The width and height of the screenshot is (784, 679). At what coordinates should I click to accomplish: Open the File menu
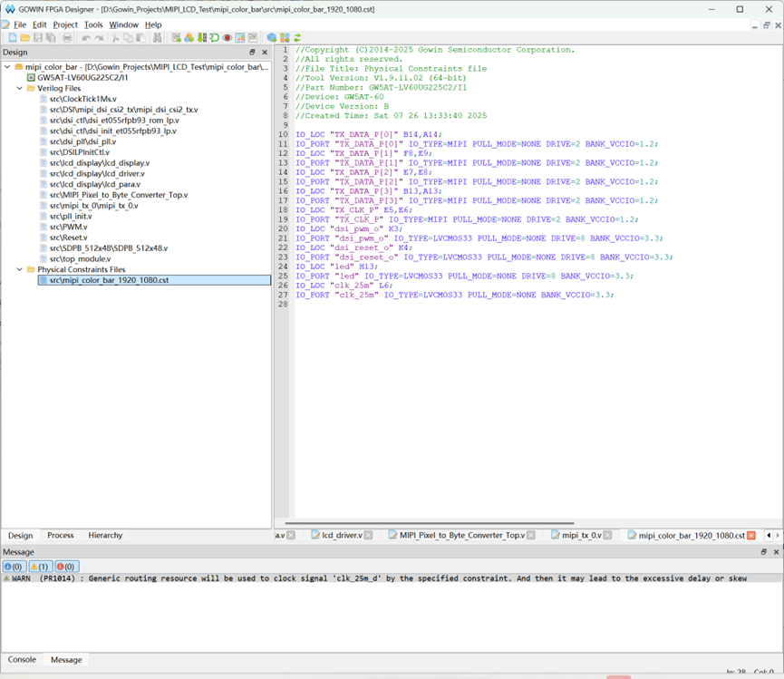point(20,24)
